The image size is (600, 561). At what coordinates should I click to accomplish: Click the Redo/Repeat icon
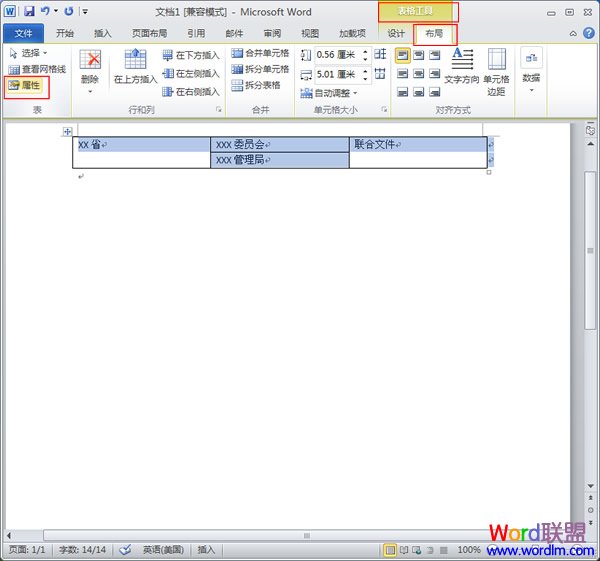coord(69,11)
